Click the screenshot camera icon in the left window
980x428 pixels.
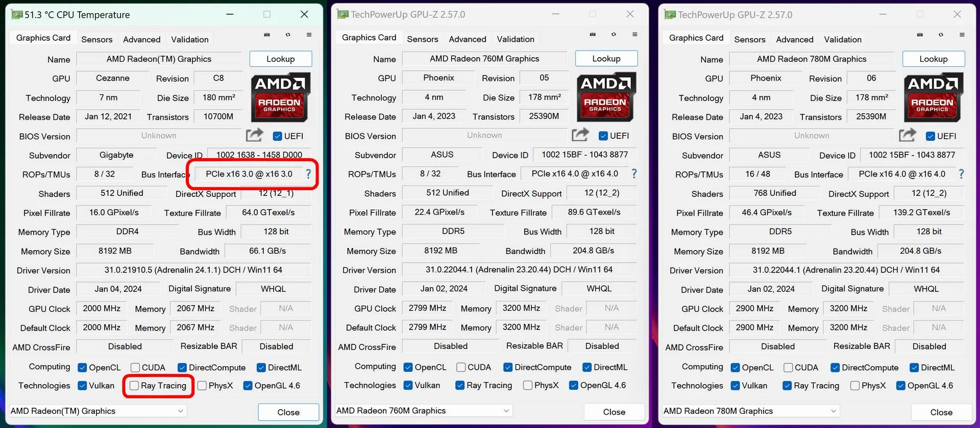[x=266, y=35]
